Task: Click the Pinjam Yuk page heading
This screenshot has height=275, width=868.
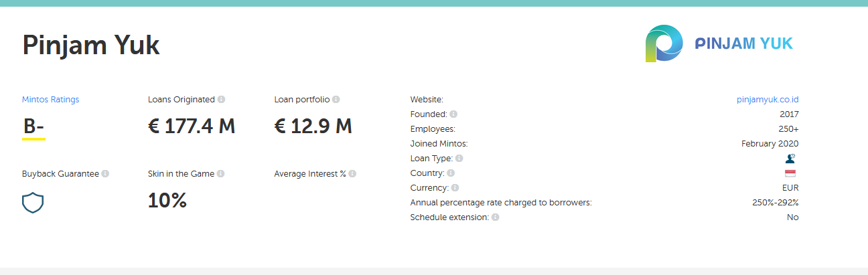Action: pyautogui.click(x=91, y=45)
